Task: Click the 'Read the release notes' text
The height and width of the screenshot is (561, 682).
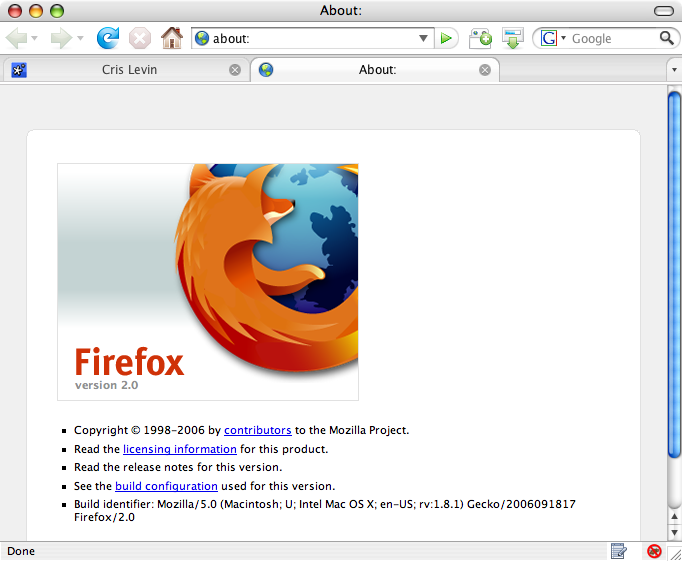Action: click(178, 467)
